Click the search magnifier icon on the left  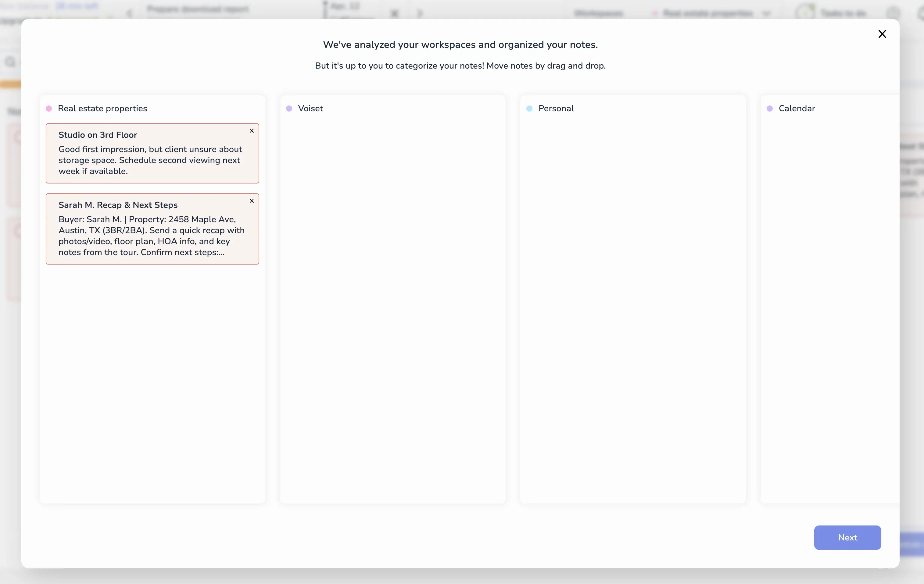tap(10, 62)
